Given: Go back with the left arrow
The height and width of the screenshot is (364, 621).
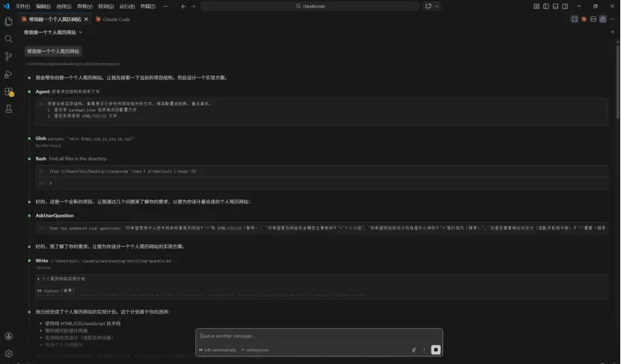Looking at the screenshot, I should coord(183,6).
